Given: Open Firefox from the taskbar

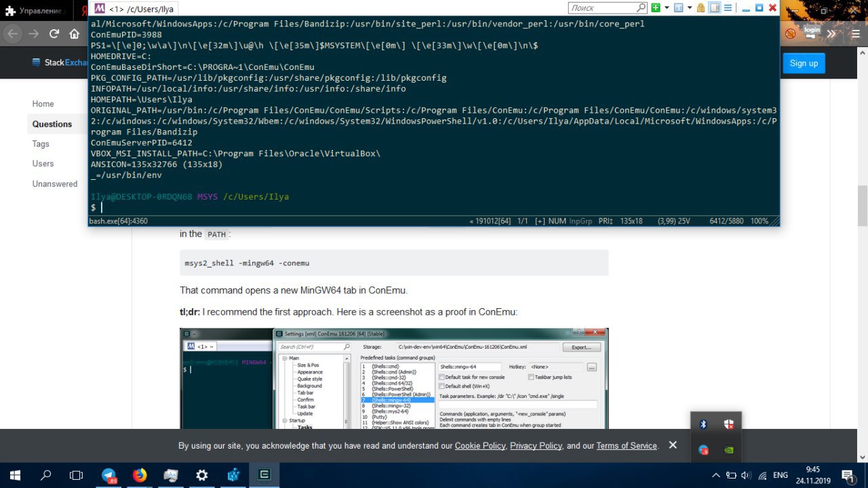Looking at the screenshot, I should [x=140, y=475].
